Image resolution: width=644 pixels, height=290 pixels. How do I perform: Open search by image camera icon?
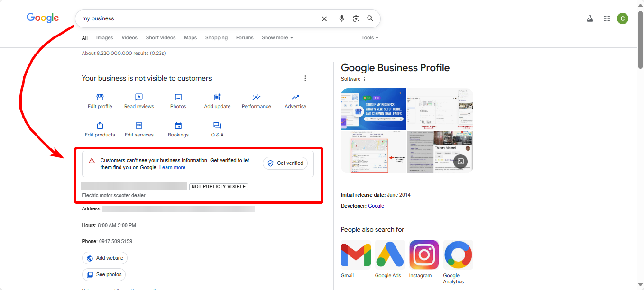[356, 18]
